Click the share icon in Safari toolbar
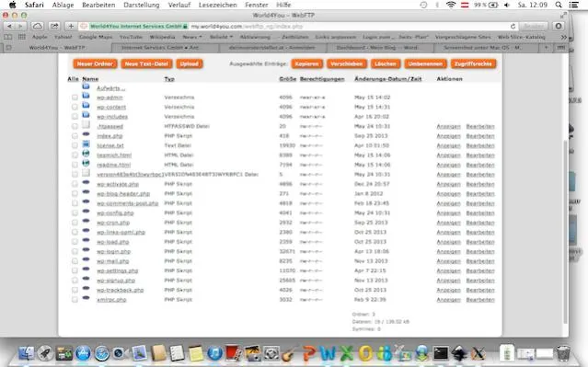This screenshot has height=367, width=588. coord(54,27)
